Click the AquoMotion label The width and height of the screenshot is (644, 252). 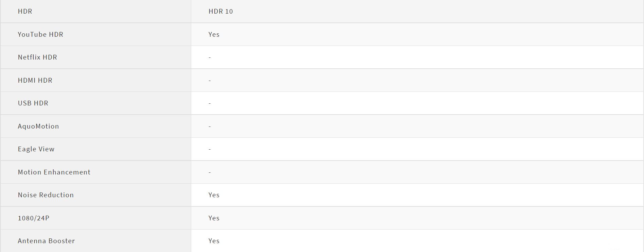coord(38,126)
